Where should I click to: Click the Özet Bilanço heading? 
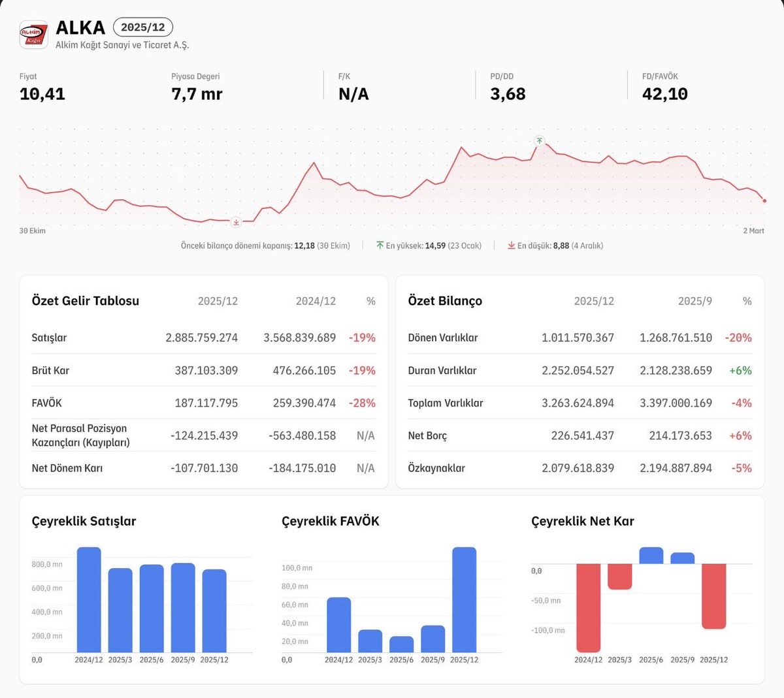click(445, 301)
